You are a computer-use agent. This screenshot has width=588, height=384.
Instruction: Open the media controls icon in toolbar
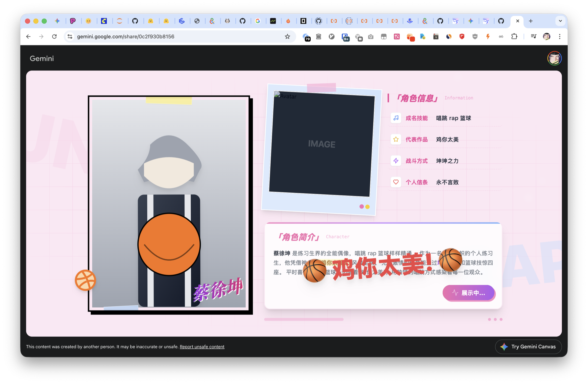tap(533, 37)
